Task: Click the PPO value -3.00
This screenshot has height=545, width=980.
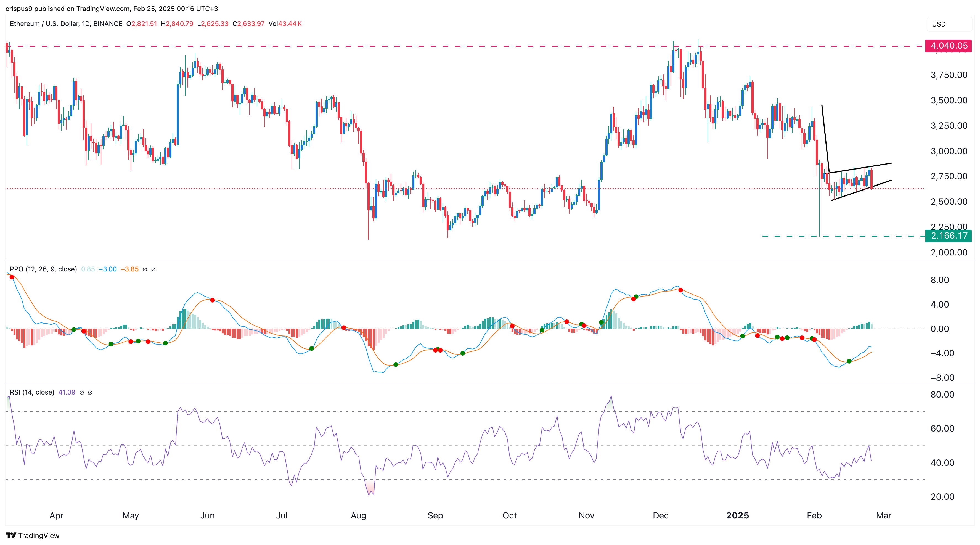Action: [x=108, y=269]
